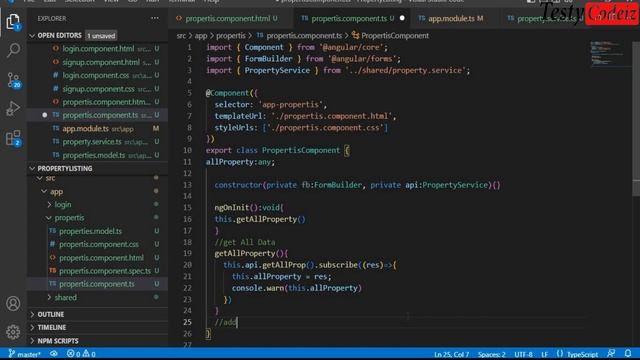Open the Manage gear icon
The width and height of the screenshot is (640, 360).
click(x=13, y=332)
